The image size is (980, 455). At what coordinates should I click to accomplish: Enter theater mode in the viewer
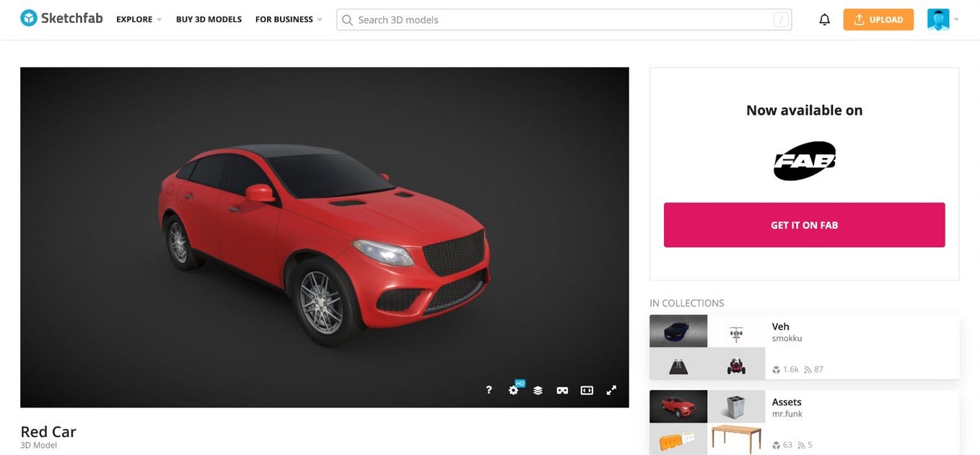pos(586,389)
